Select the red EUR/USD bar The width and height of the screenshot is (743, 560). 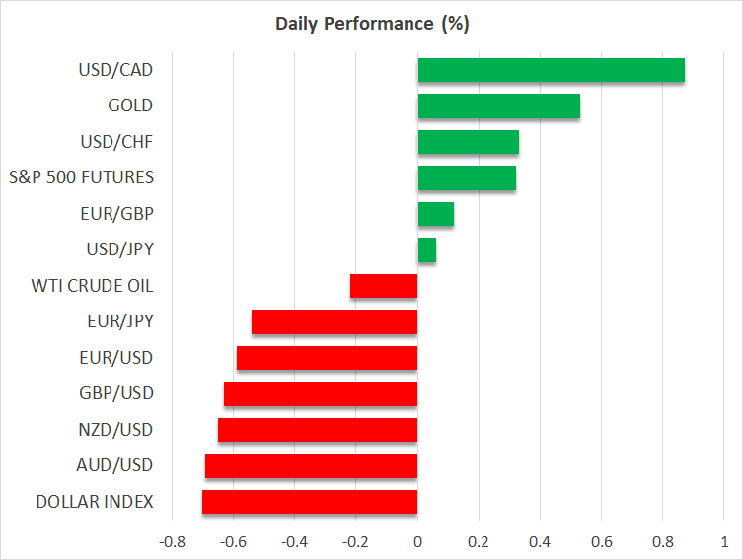click(x=327, y=358)
